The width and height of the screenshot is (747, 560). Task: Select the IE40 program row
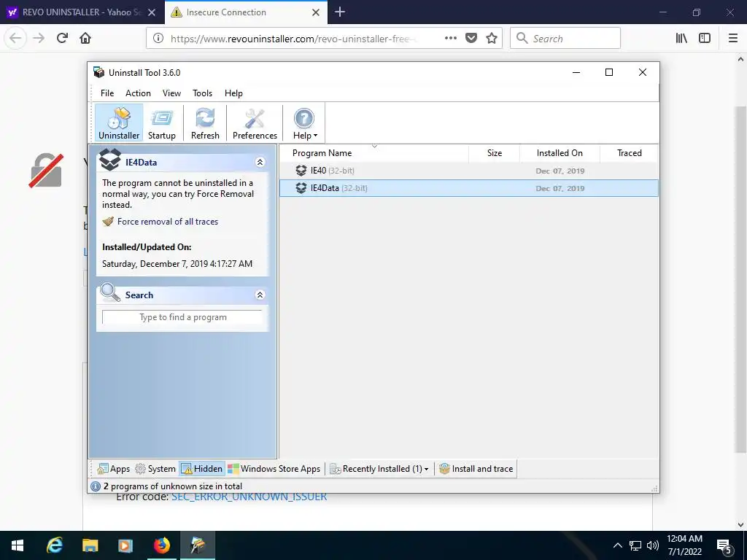[x=469, y=171]
